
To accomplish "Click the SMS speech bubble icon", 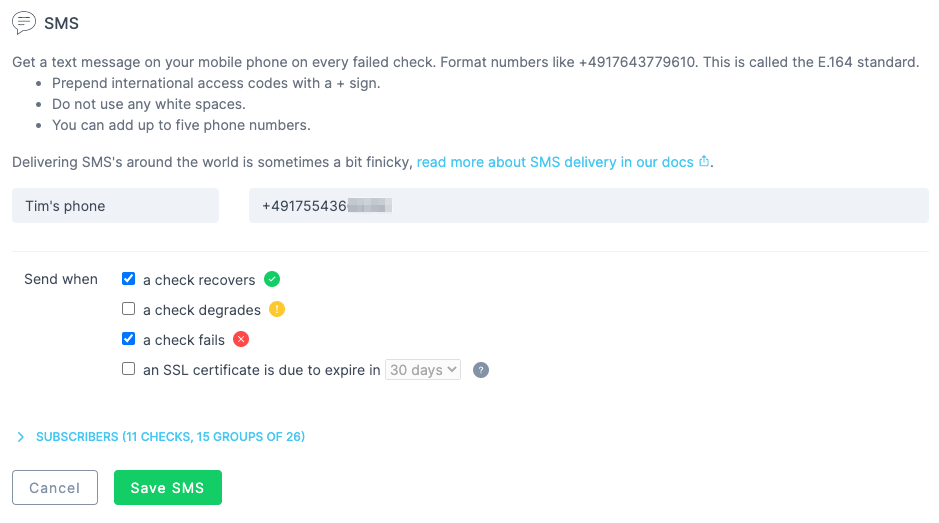I will [24, 22].
